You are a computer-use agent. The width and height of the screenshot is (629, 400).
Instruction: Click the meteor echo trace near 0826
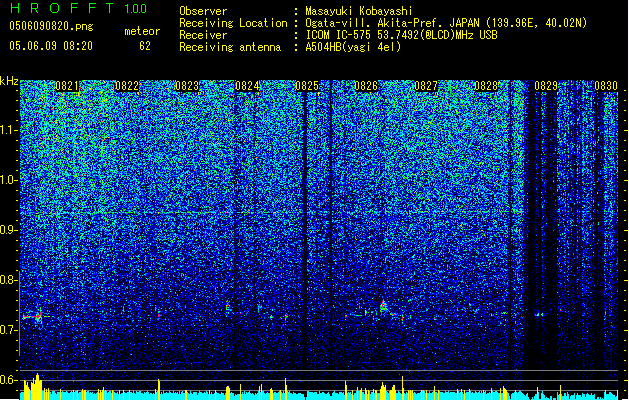point(383,306)
